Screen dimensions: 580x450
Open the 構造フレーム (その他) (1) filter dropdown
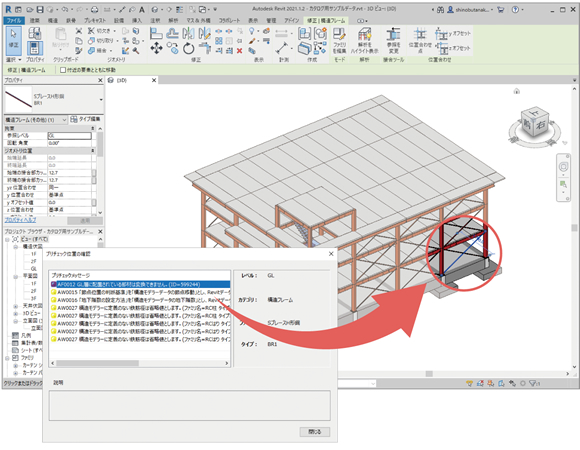(x=36, y=119)
